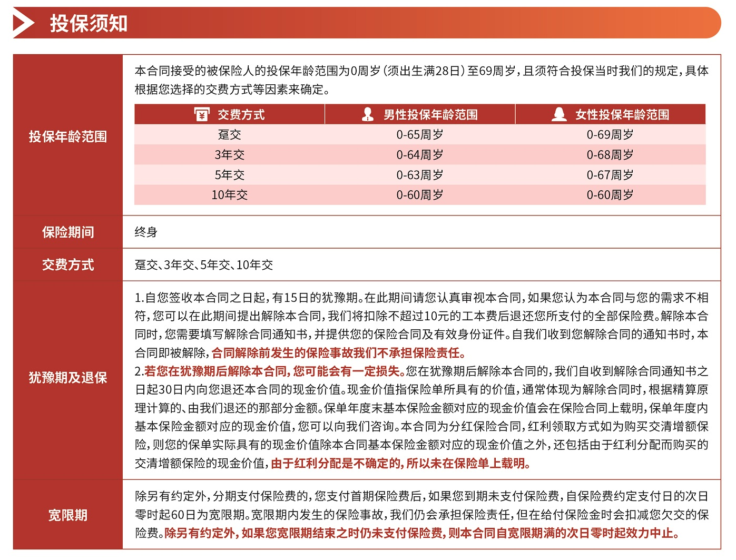The height and width of the screenshot is (560, 736).
Task: Click red text 合同解除前发生的保险事故我们不承担保险责任
Action: click(x=338, y=353)
